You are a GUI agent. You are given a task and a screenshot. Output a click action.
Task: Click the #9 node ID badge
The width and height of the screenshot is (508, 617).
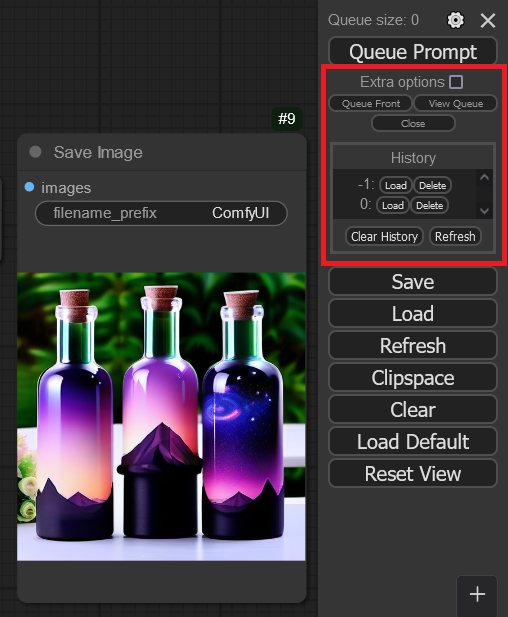tap(287, 118)
